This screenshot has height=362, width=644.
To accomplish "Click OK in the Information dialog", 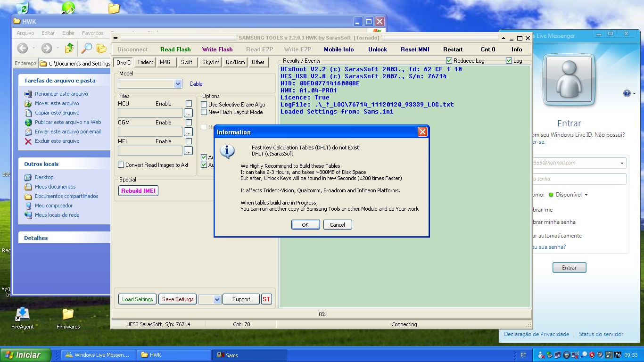I will 305,225.
